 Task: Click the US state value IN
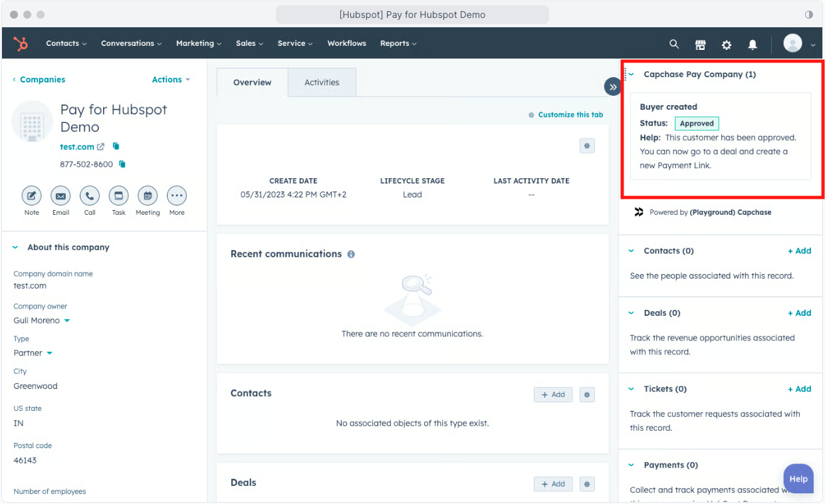pos(19,424)
